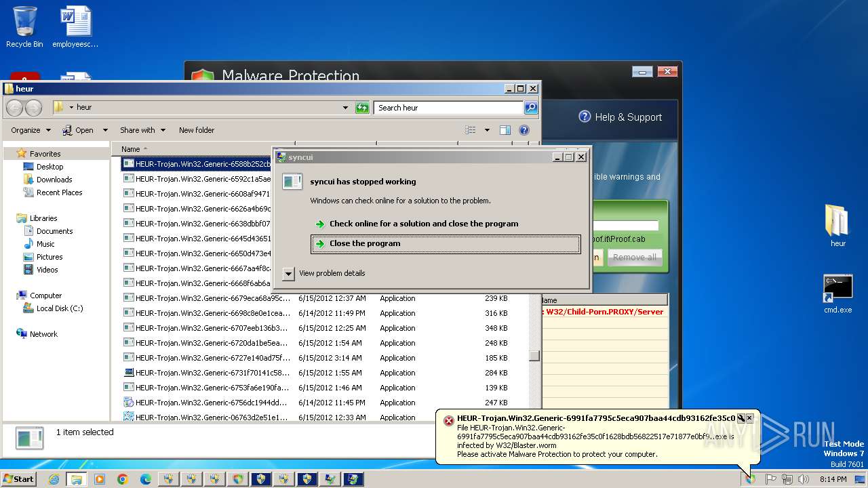Image resolution: width=868 pixels, height=488 pixels.
Task: Show desktop via the taskbar corner button
Action: click(861, 479)
